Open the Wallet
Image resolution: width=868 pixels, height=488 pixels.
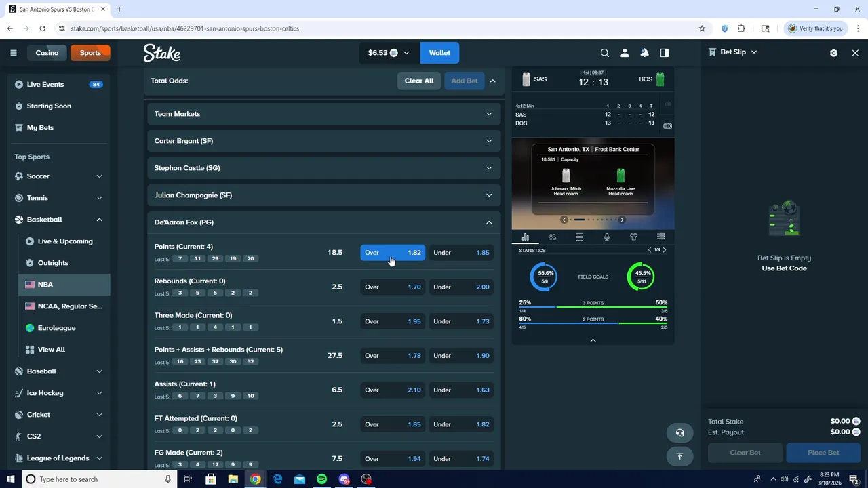439,53
